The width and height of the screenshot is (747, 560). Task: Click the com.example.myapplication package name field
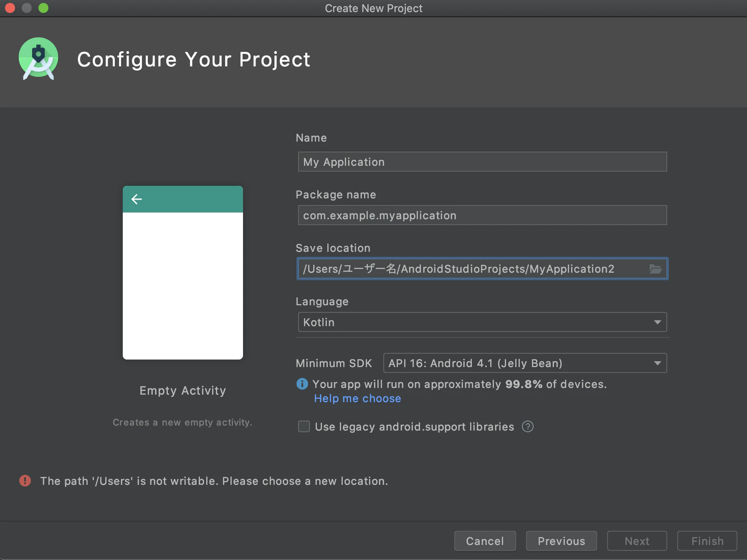click(482, 215)
